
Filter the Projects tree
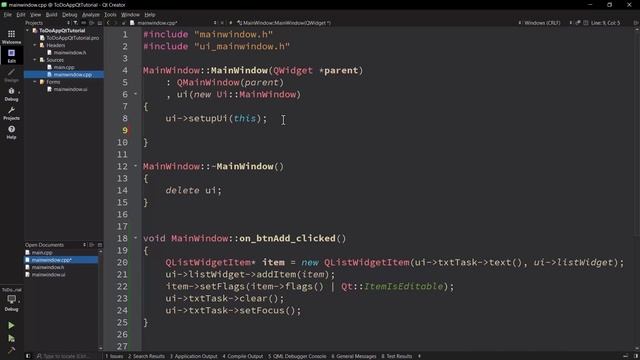pos(75,23)
